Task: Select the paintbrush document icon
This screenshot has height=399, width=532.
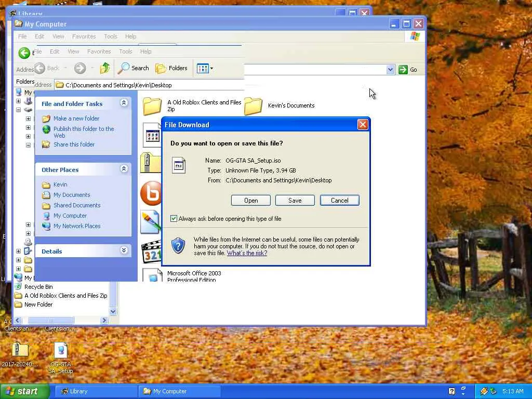Action: (151, 221)
